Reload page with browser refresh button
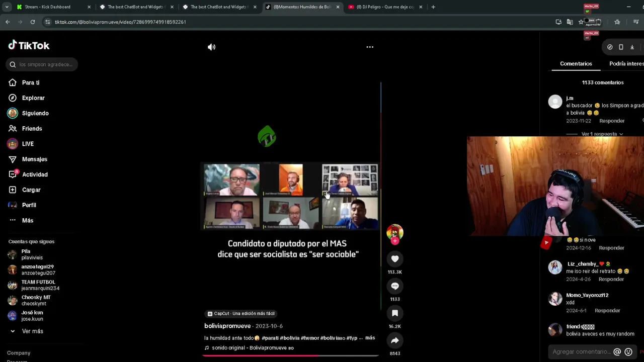This screenshot has width=644, height=362. click(33, 22)
